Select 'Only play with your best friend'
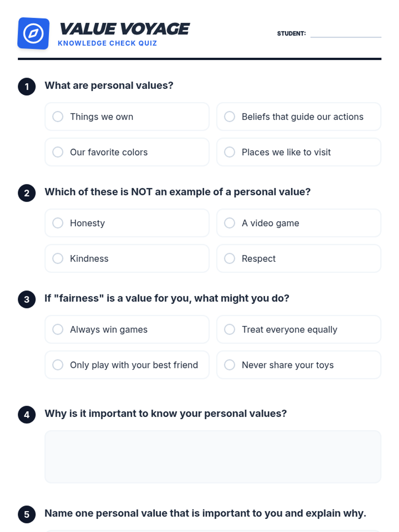Viewport: 399px width, 532px height. pyautogui.click(x=127, y=365)
